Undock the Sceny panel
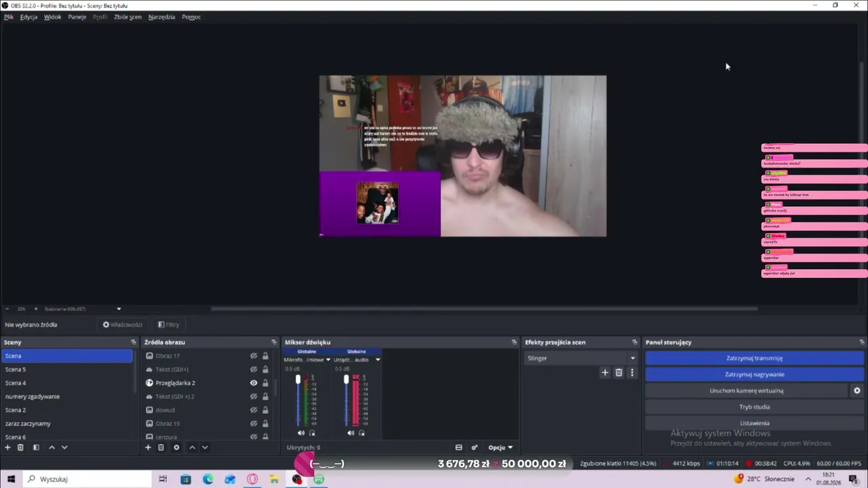 pyautogui.click(x=134, y=342)
